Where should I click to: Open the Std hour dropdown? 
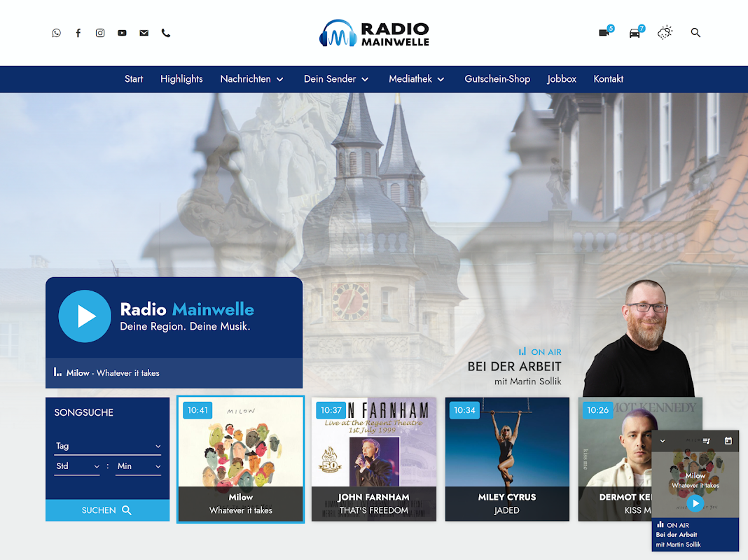77,466
